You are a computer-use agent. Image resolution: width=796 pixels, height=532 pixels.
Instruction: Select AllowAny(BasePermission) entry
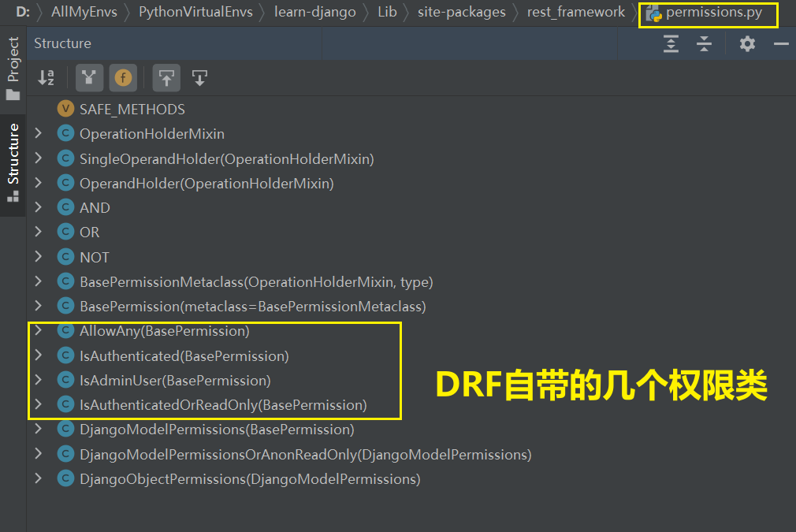point(165,331)
